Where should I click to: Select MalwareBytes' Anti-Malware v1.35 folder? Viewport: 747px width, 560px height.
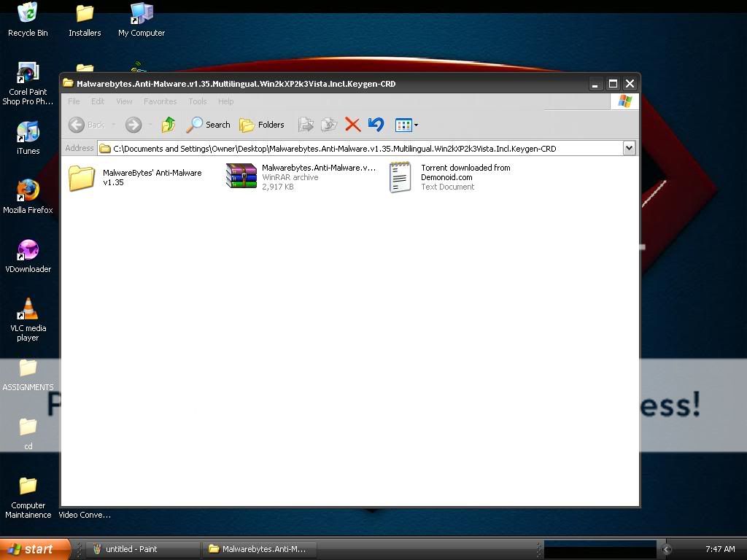pyautogui.click(x=135, y=178)
